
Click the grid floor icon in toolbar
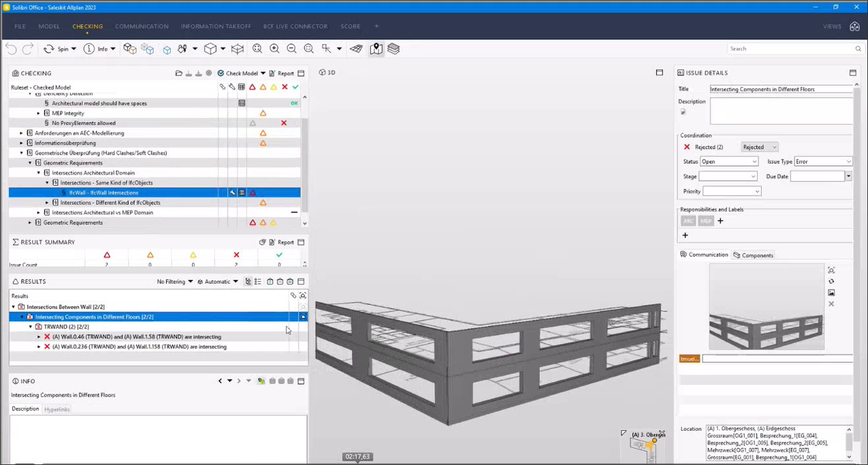pyautogui.click(x=356, y=49)
